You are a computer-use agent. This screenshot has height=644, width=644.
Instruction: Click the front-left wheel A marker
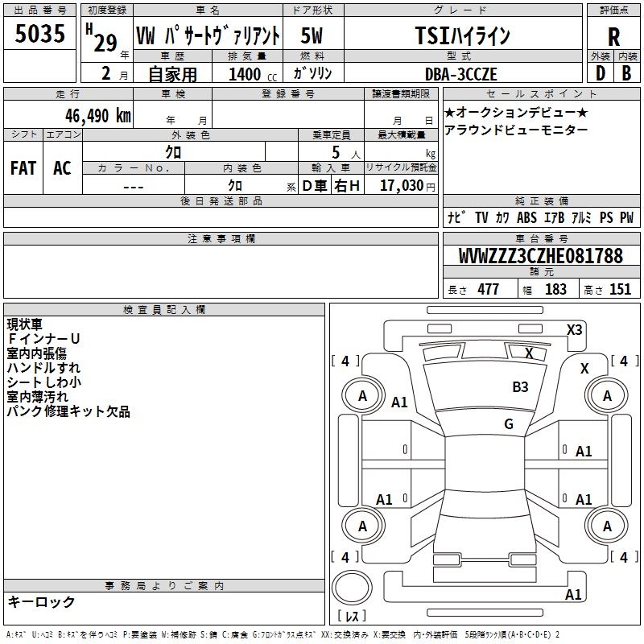click(x=362, y=395)
